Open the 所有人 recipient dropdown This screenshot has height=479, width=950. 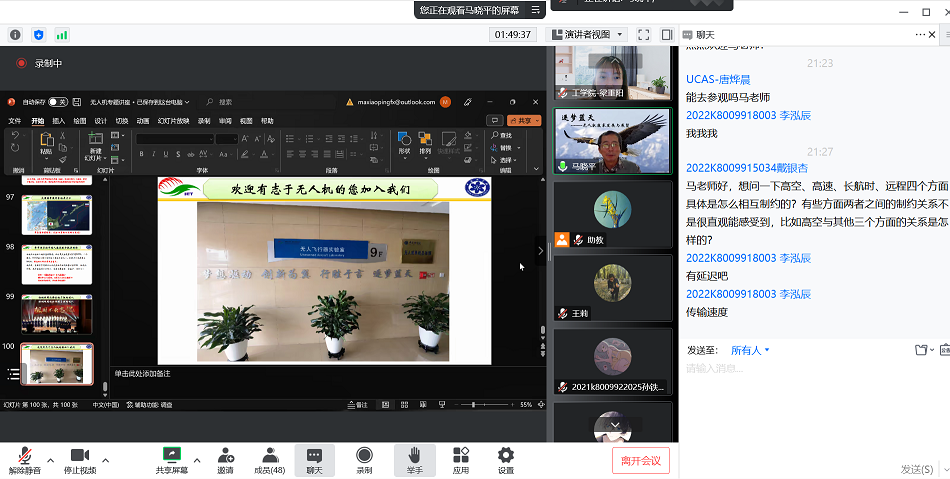(x=750, y=350)
